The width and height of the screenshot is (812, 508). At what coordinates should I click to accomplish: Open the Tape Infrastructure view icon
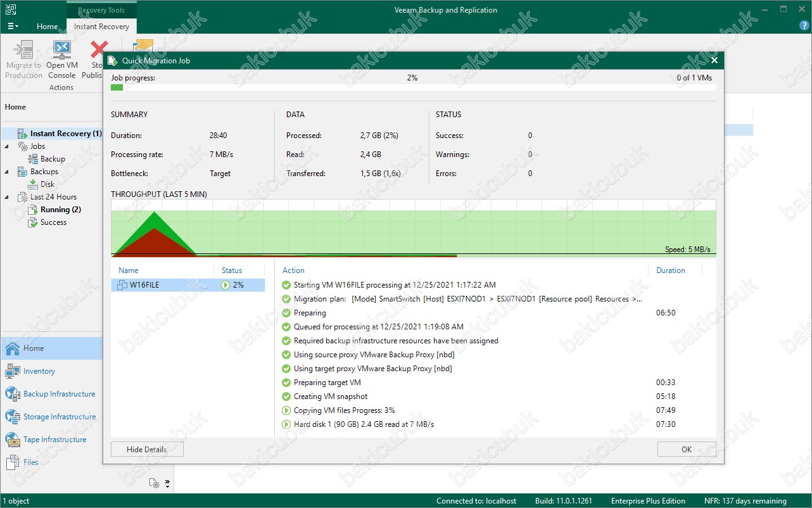point(13,440)
